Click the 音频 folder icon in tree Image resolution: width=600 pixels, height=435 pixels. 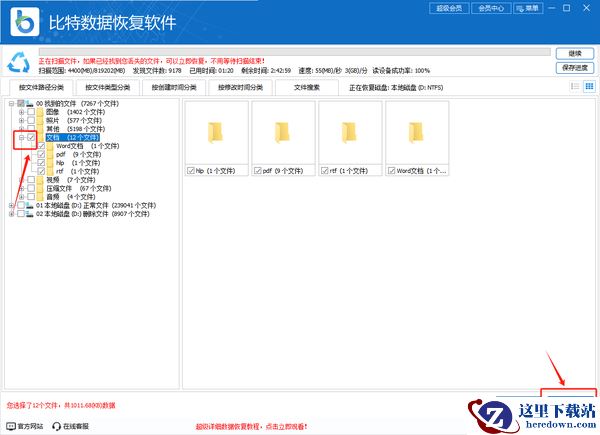pyautogui.click(x=40, y=197)
